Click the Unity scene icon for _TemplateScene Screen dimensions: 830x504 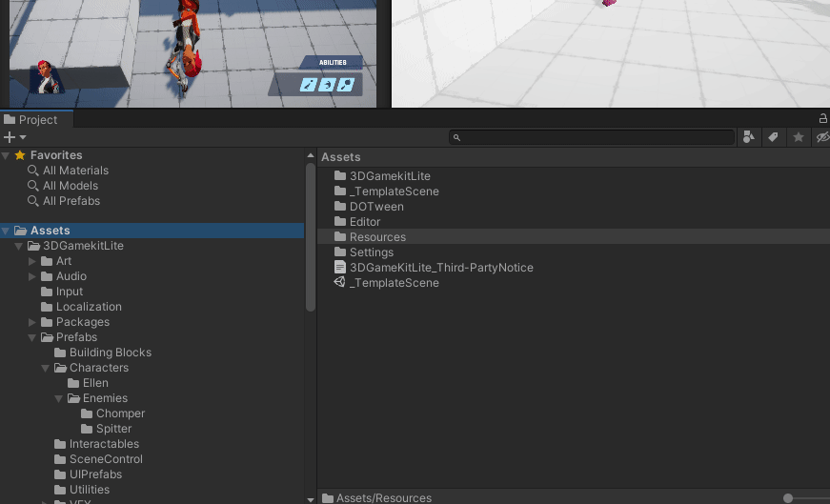[x=340, y=282]
